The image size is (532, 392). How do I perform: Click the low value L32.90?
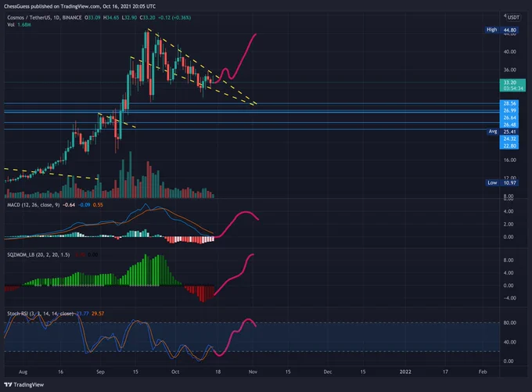coord(129,17)
